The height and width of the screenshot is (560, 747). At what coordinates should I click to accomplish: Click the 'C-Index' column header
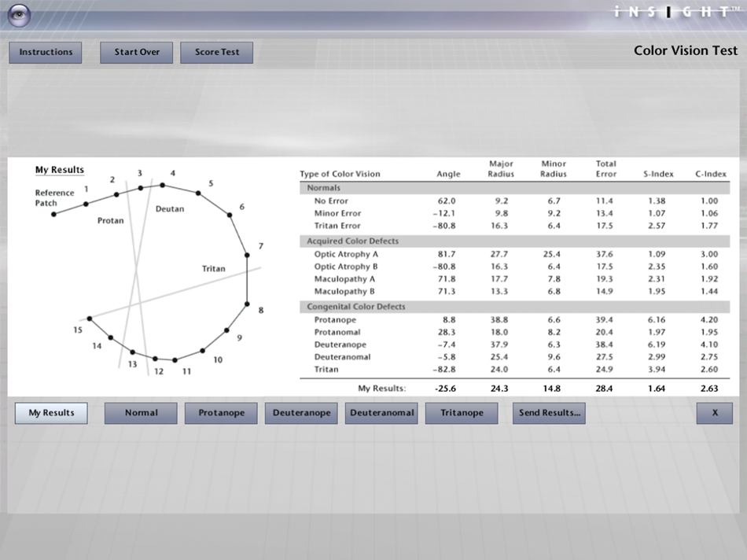pyautogui.click(x=710, y=174)
